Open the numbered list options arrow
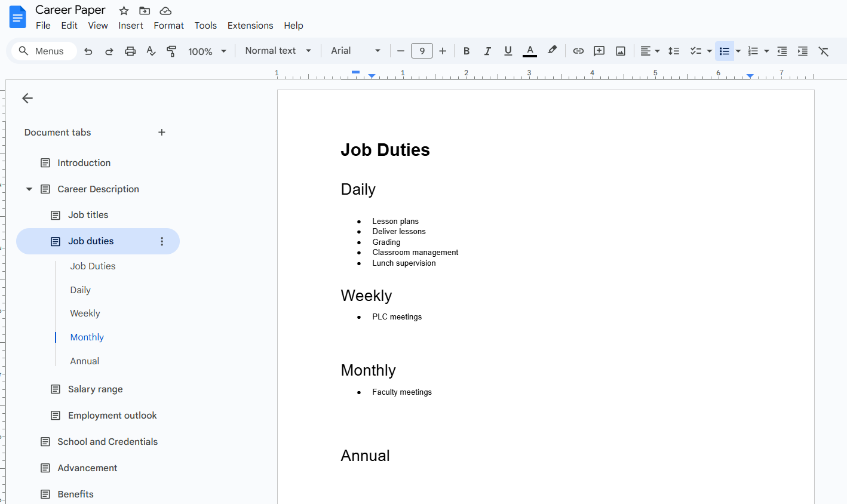The width and height of the screenshot is (847, 504). click(766, 51)
